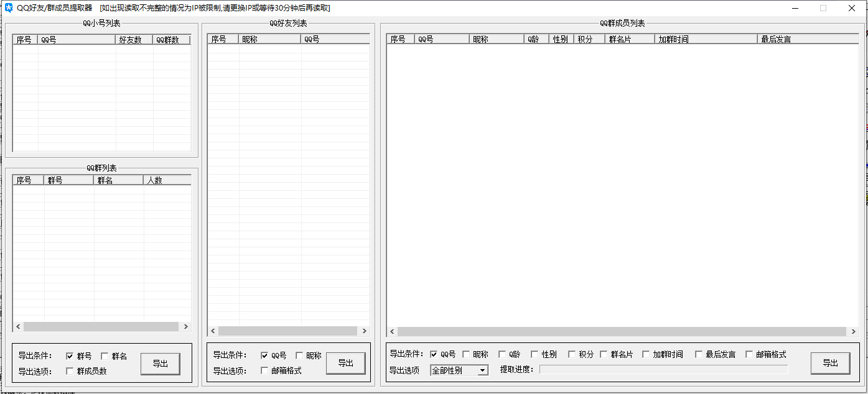Image resolution: width=868 pixels, height=394 pixels.
Task: Click the QQ extractor app icon in title bar
Action: [9, 8]
